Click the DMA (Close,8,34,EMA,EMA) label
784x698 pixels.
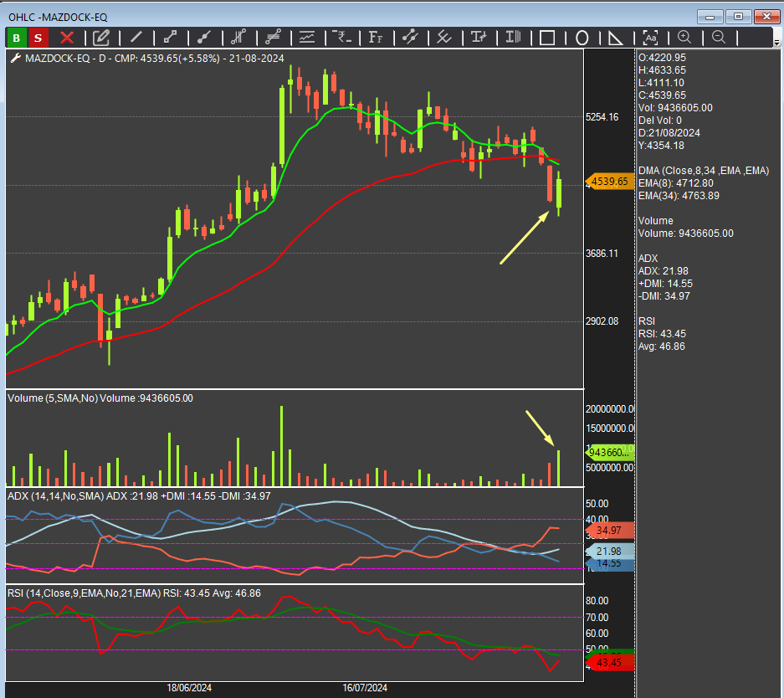tap(704, 171)
